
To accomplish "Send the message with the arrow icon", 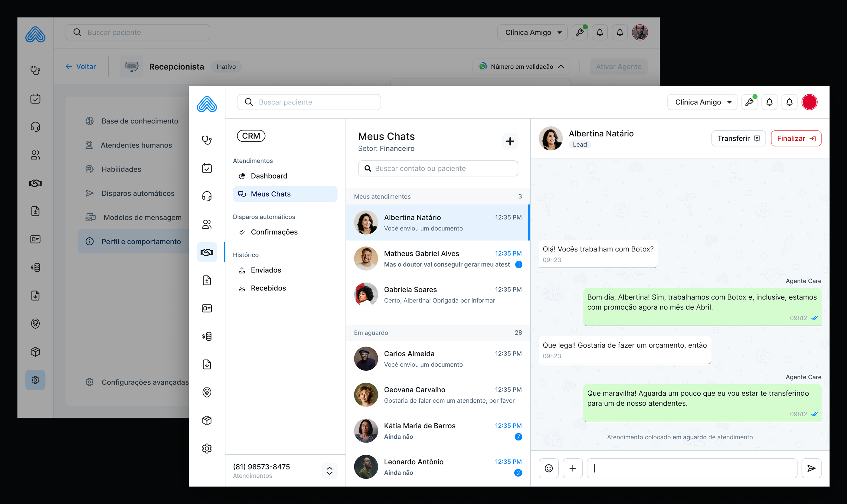I will click(x=811, y=468).
